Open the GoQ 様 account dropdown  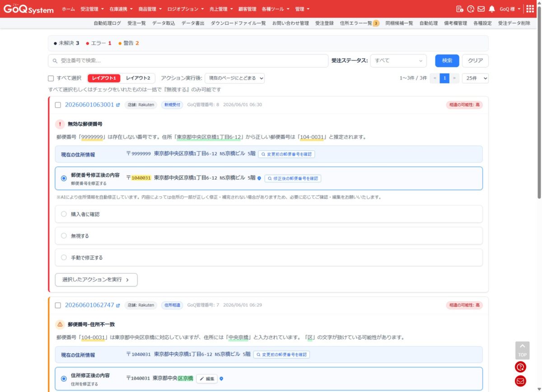pos(510,9)
